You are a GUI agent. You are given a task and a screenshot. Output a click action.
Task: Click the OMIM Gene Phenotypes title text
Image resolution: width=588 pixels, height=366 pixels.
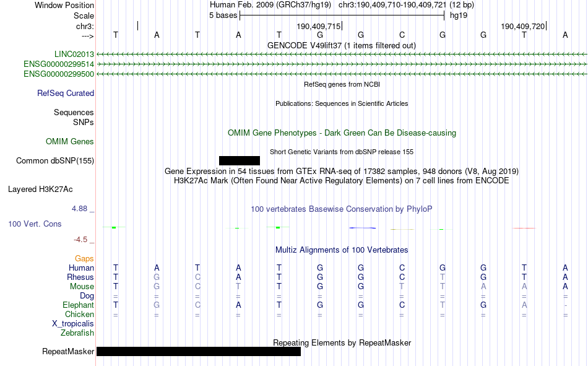point(342,133)
